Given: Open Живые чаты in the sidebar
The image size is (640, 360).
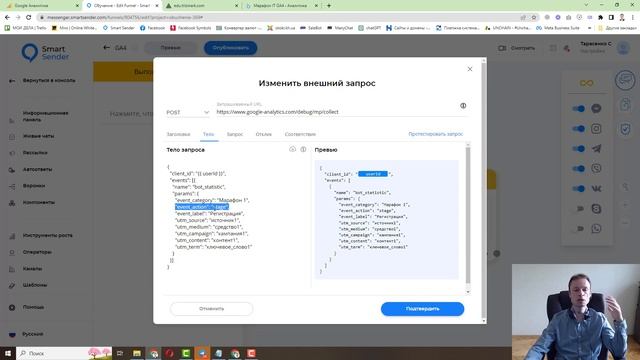Looking at the screenshot, I should (38, 136).
